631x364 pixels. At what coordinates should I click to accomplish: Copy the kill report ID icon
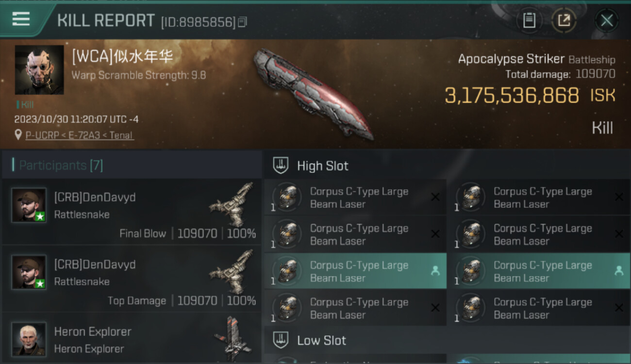(x=243, y=22)
